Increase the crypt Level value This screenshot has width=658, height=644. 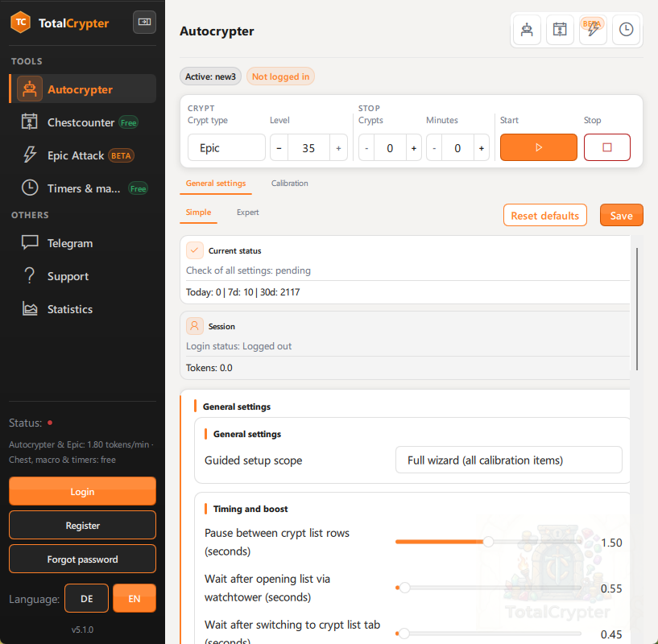(x=338, y=147)
